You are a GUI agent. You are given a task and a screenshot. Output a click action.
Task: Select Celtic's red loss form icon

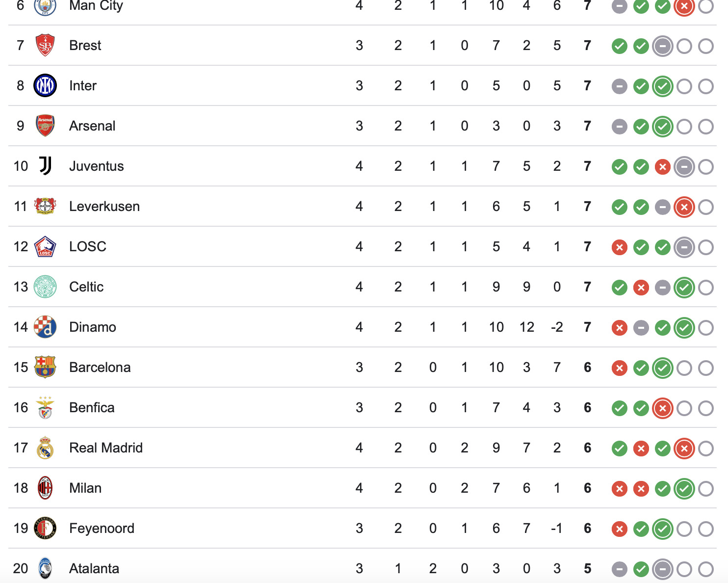point(641,288)
